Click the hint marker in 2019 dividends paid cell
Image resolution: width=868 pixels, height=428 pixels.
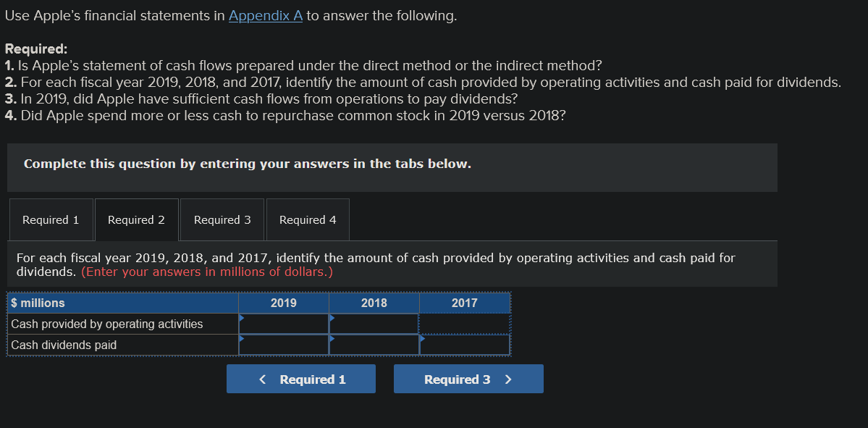pos(243,338)
